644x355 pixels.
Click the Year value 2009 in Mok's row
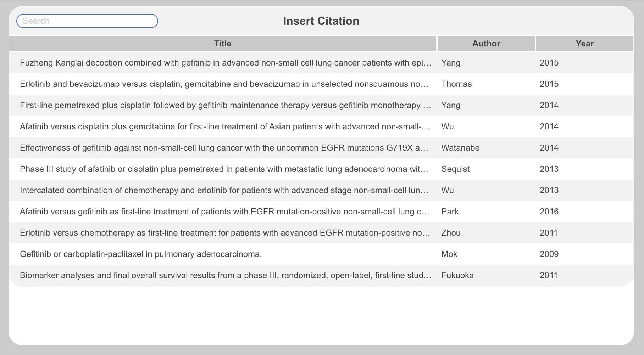[x=549, y=254]
